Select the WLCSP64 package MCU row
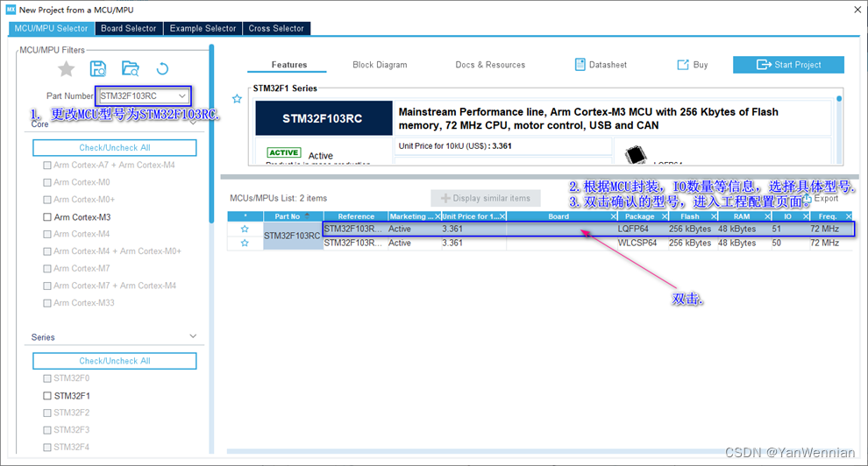 click(x=588, y=244)
